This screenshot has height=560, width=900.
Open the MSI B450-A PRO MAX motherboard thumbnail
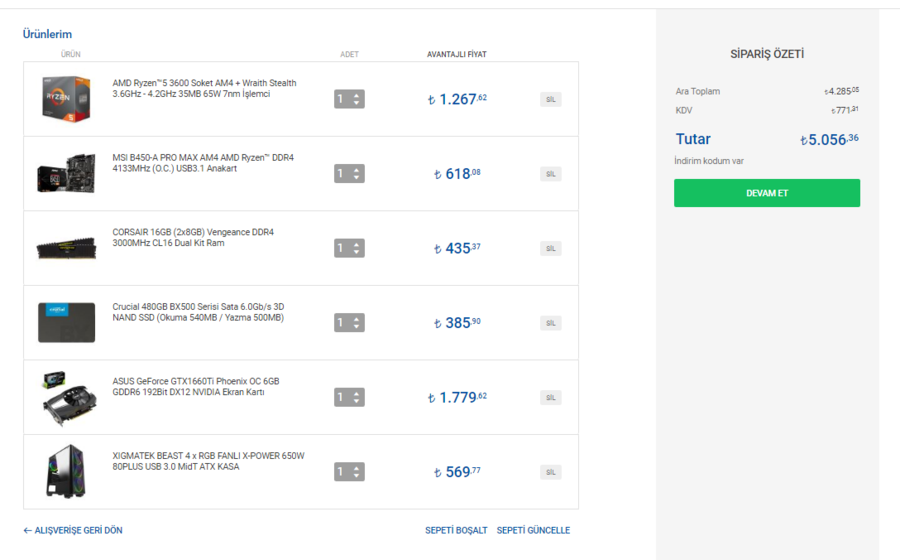click(x=67, y=173)
